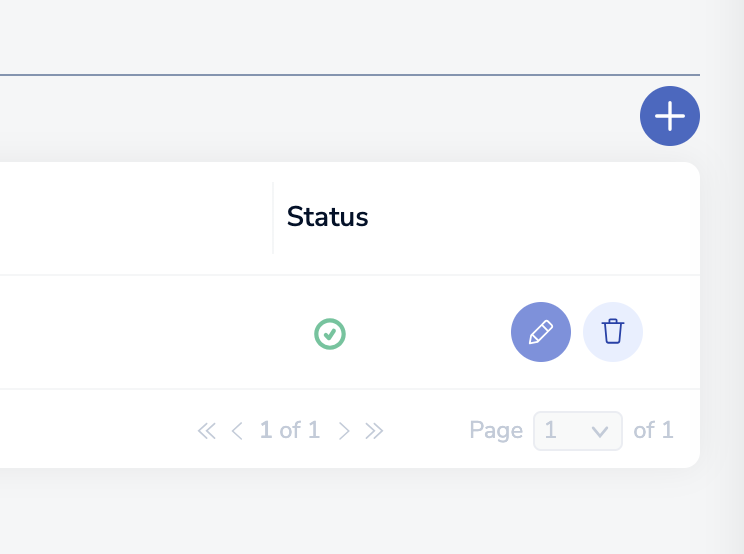744x554 pixels.
Task: Click the "Page" label text
Action: [496, 431]
